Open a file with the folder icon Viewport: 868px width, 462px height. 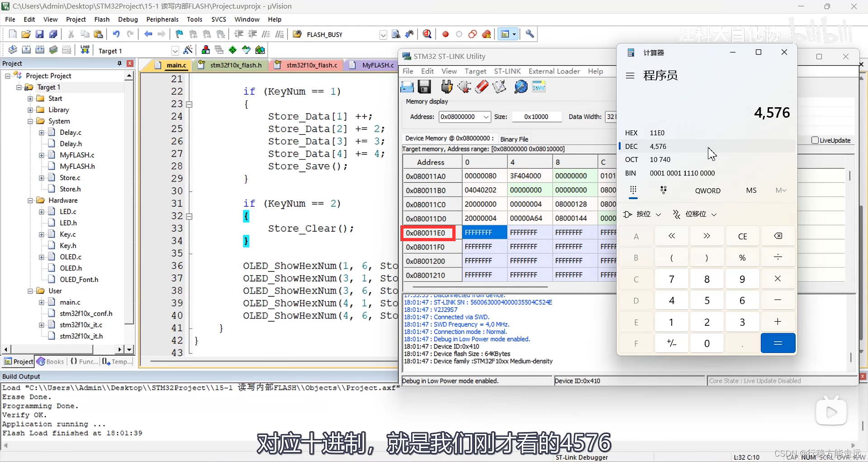[x=26, y=34]
